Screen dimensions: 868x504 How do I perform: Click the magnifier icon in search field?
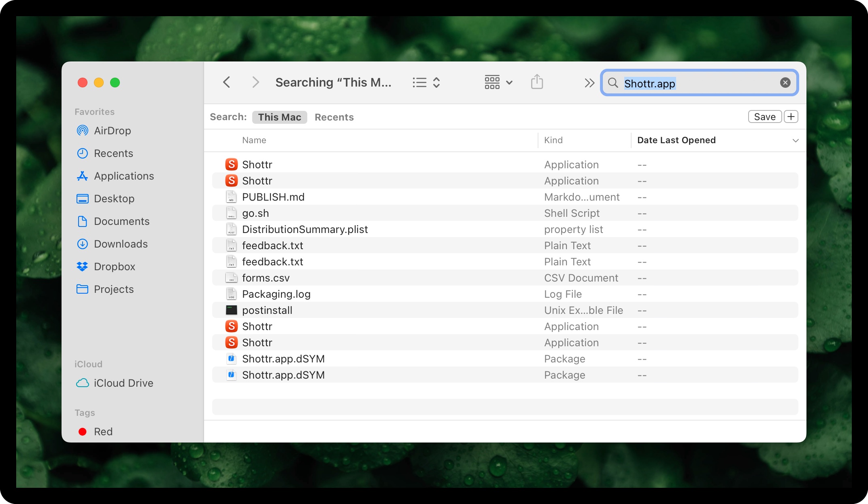[x=613, y=83]
